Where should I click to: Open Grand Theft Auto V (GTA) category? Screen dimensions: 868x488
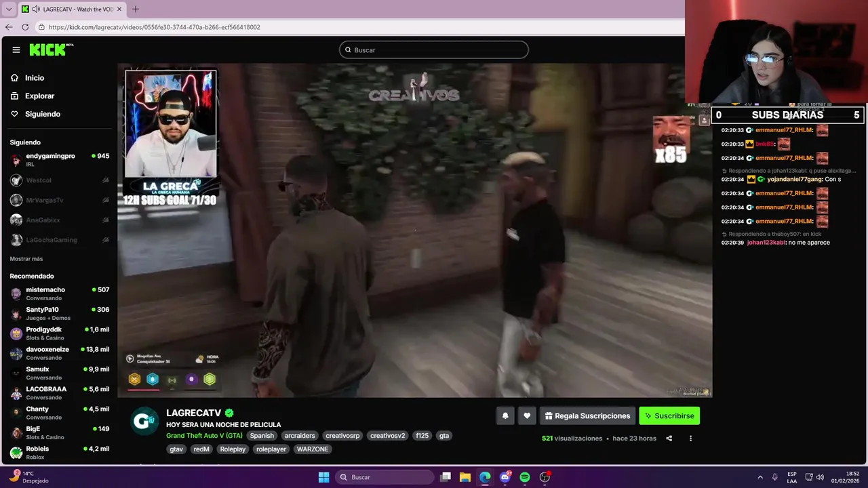204,436
